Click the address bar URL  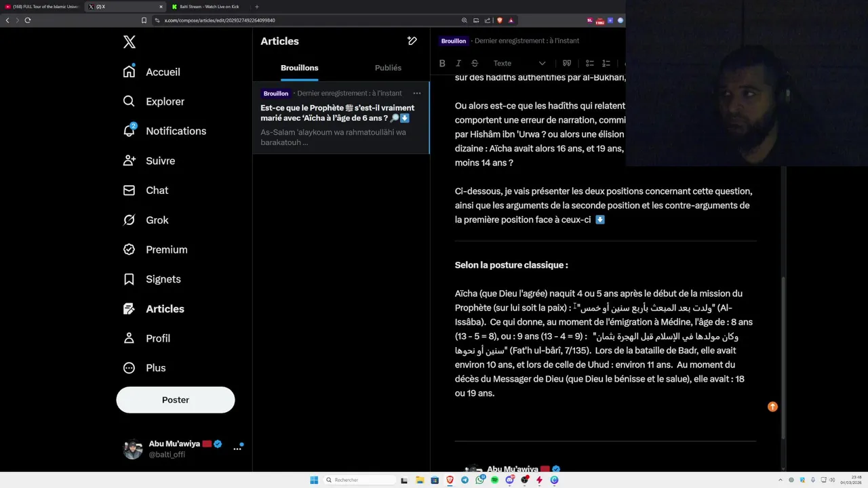[220, 20]
